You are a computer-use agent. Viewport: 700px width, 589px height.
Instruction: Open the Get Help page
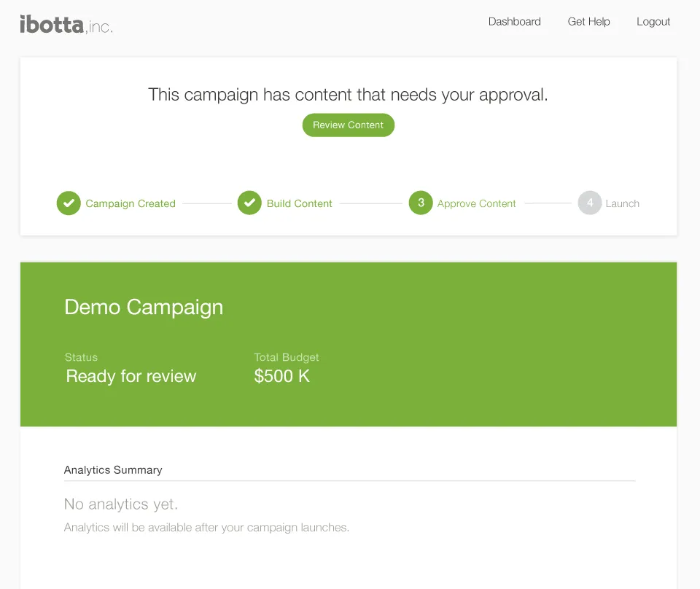(588, 22)
